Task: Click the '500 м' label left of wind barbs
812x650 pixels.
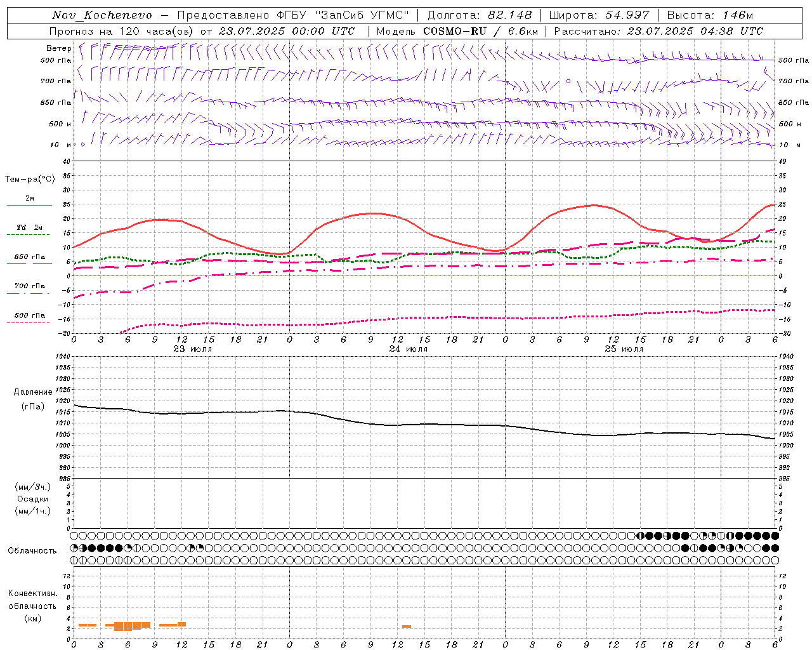Action: point(60,124)
